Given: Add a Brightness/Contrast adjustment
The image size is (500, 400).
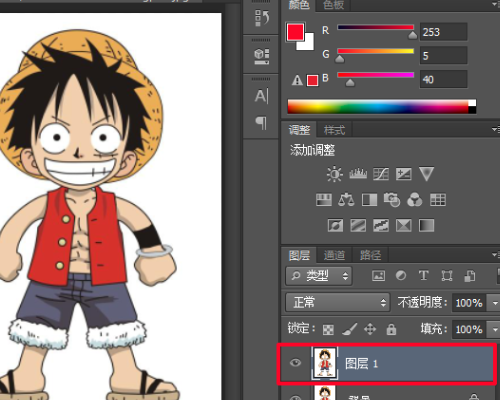Looking at the screenshot, I should 334,174.
